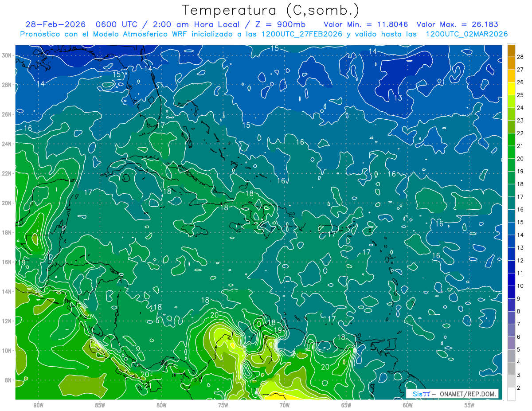Click the "21" contour label on the map

coord(148,385)
